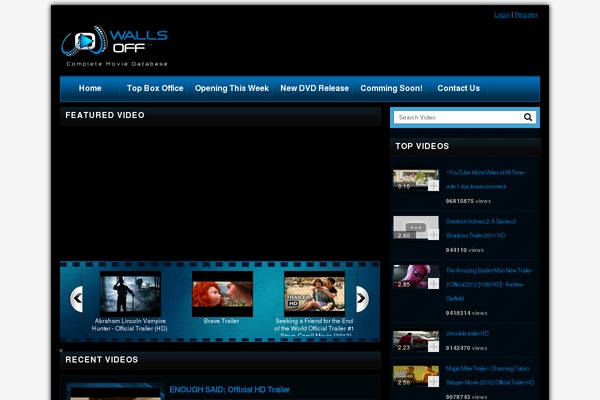The width and height of the screenshot is (600, 400).
Task: Click Magic Mike thumbnail 2:50
Action: pyautogui.click(x=416, y=376)
